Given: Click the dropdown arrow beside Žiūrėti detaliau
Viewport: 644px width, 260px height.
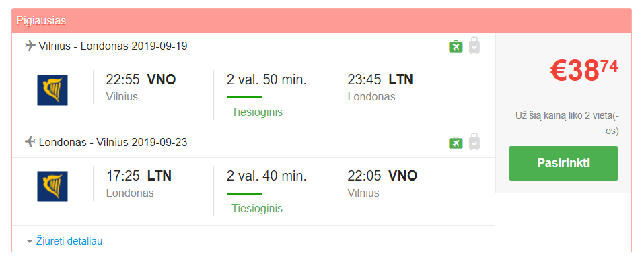Looking at the screenshot, I should (29, 242).
